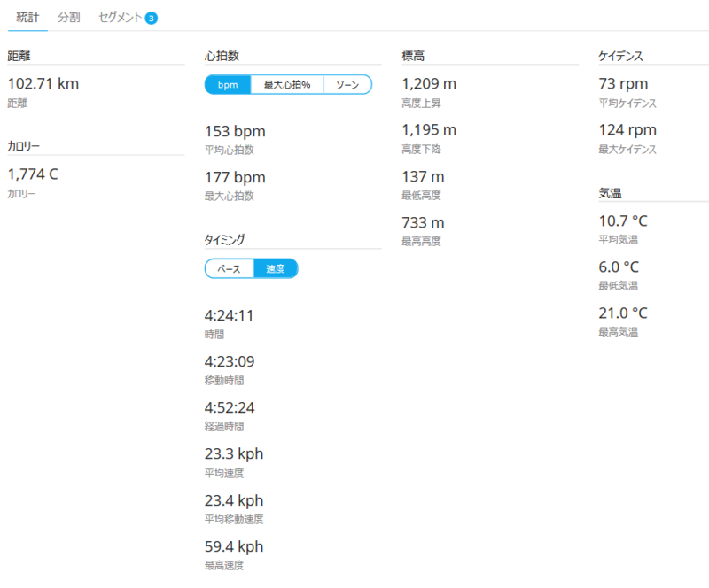Switch to the 分割 tab
The height and width of the screenshot is (588, 709).
pyautogui.click(x=69, y=17)
